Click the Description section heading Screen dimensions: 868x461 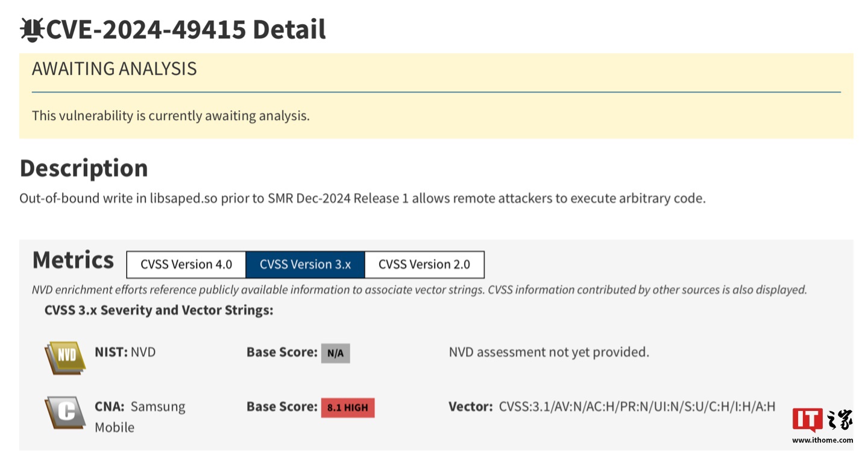(x=84, y=168)
